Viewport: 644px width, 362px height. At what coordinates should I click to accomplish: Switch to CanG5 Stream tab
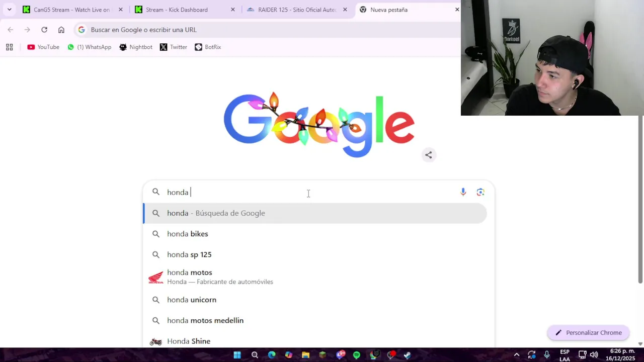pos(72,10)
